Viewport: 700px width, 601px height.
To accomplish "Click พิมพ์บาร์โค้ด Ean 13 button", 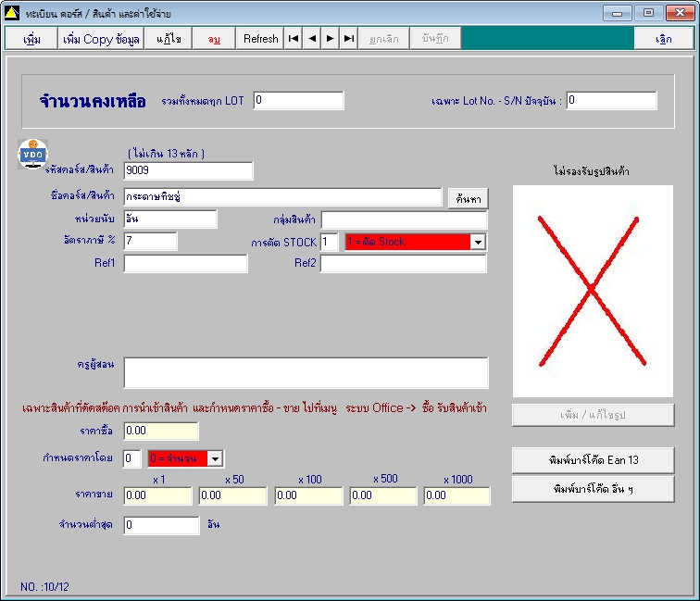I will coord(593,460).
